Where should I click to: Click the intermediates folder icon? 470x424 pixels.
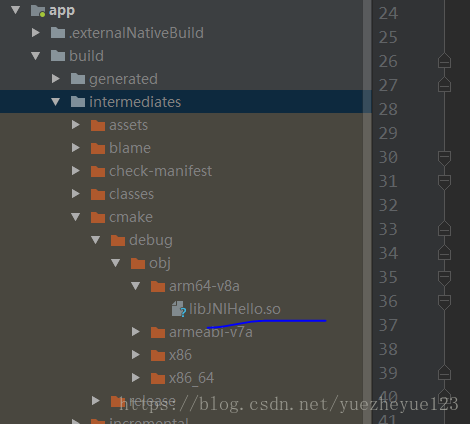coord(78,102)
